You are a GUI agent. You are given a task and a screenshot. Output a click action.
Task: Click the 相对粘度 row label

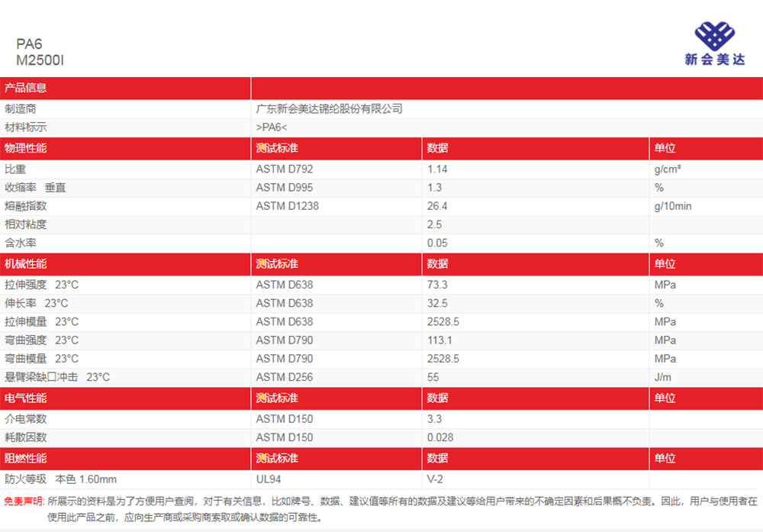click(25, 225)
